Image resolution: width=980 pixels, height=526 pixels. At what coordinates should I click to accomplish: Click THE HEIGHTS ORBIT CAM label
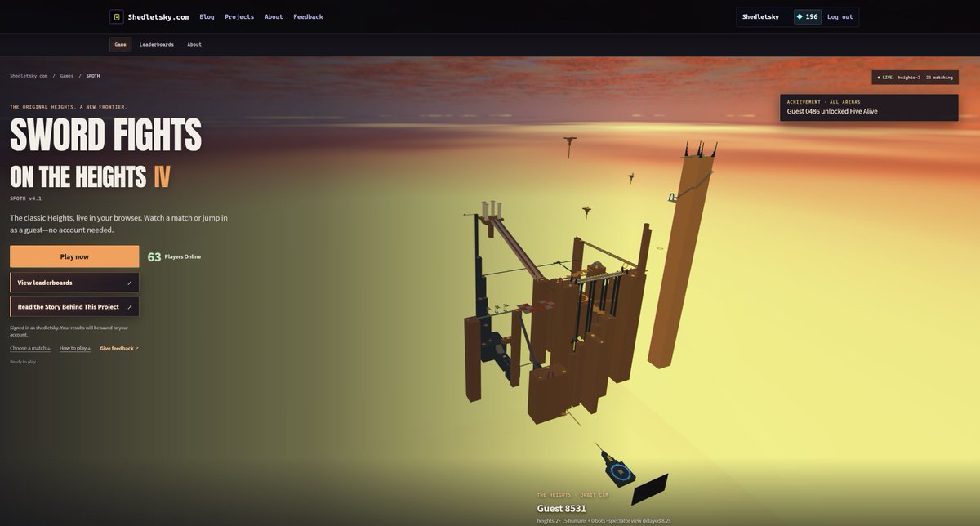[572, 495]
